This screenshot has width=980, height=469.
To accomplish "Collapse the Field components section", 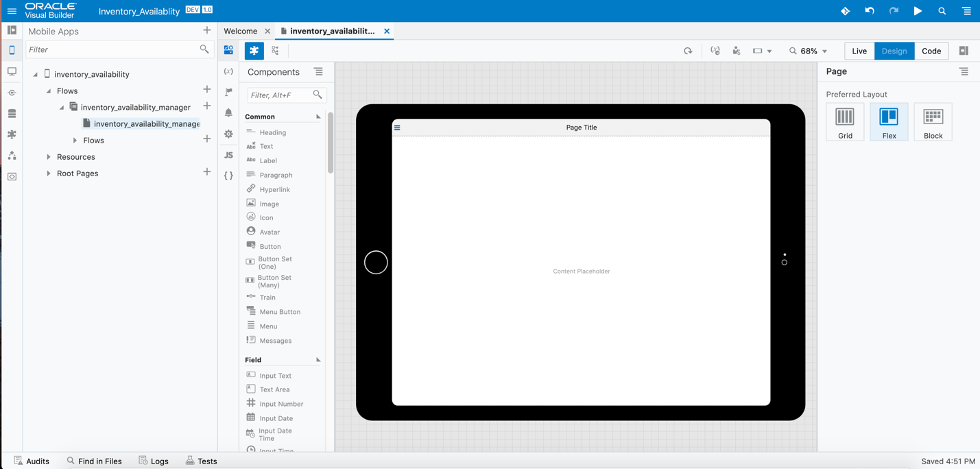I will click(318, 360).
